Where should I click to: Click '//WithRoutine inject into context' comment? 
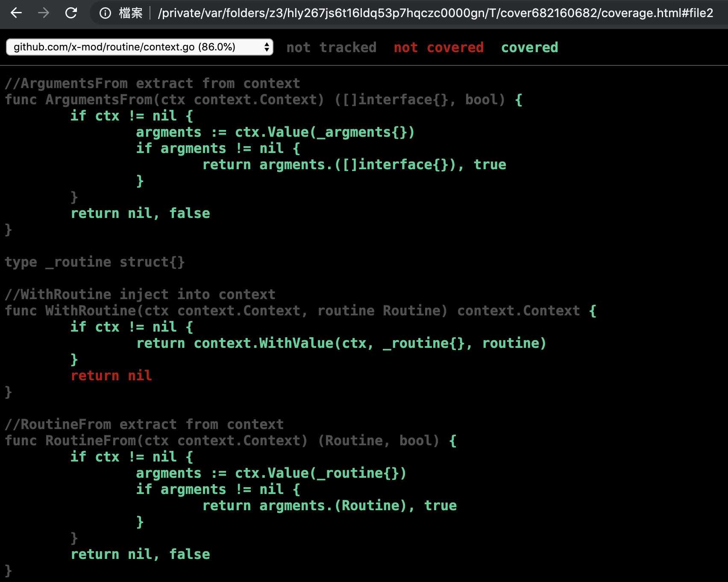click(x=140, y=294)
